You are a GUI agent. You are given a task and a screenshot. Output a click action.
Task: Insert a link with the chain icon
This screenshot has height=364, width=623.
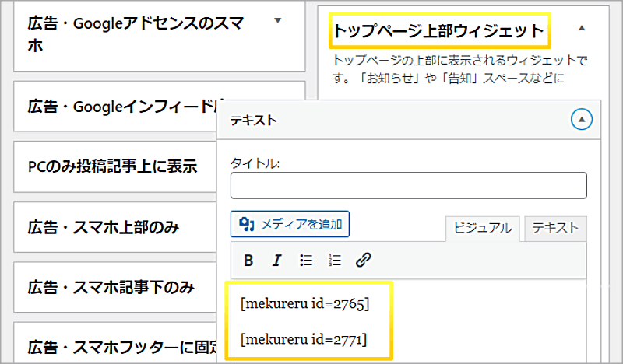[363, 261]
